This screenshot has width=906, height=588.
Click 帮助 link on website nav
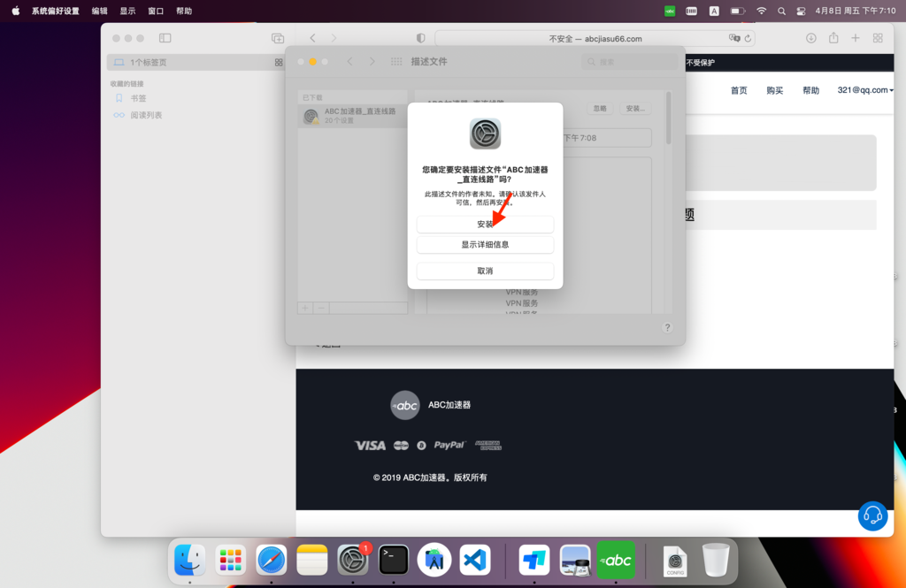810,90
